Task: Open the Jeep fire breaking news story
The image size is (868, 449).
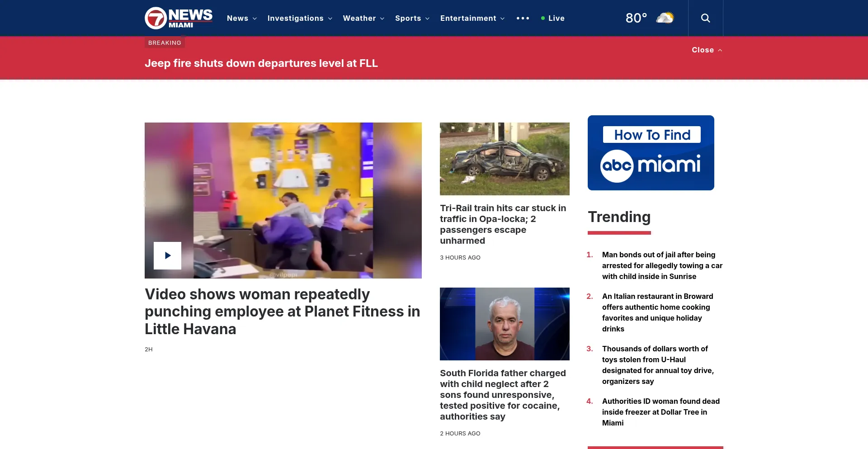Action: click(x=261, y=63)
